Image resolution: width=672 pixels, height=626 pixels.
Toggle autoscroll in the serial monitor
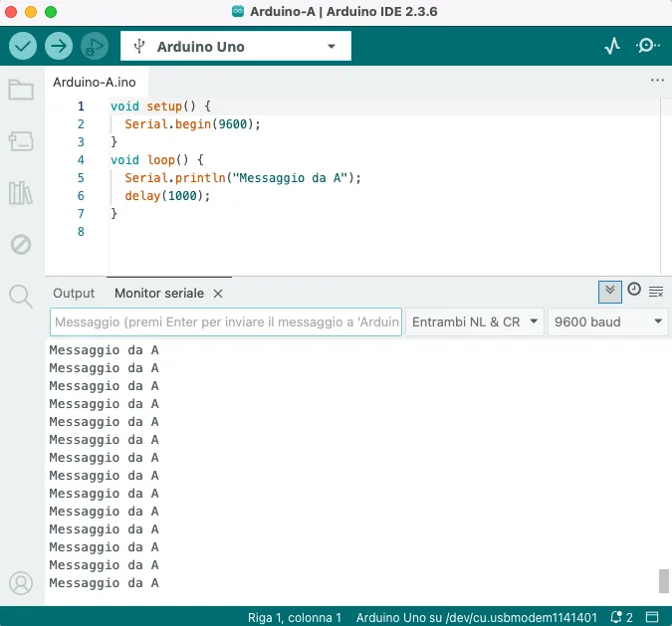(x=610, y=292)
